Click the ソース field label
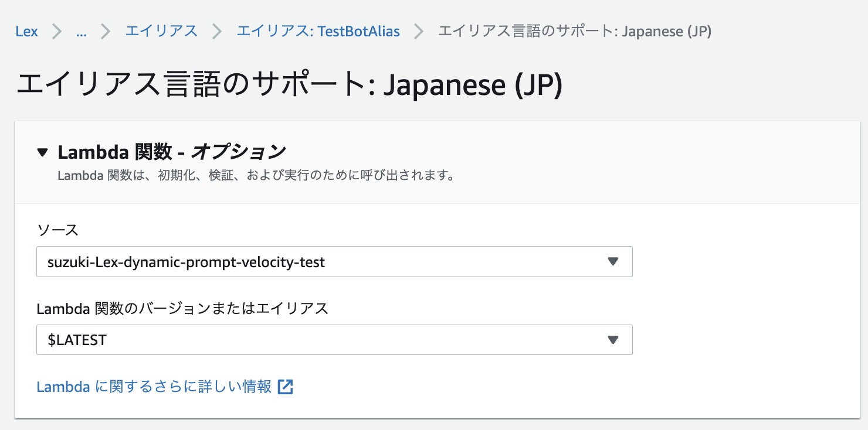868x430 pixels. [57, 230]
